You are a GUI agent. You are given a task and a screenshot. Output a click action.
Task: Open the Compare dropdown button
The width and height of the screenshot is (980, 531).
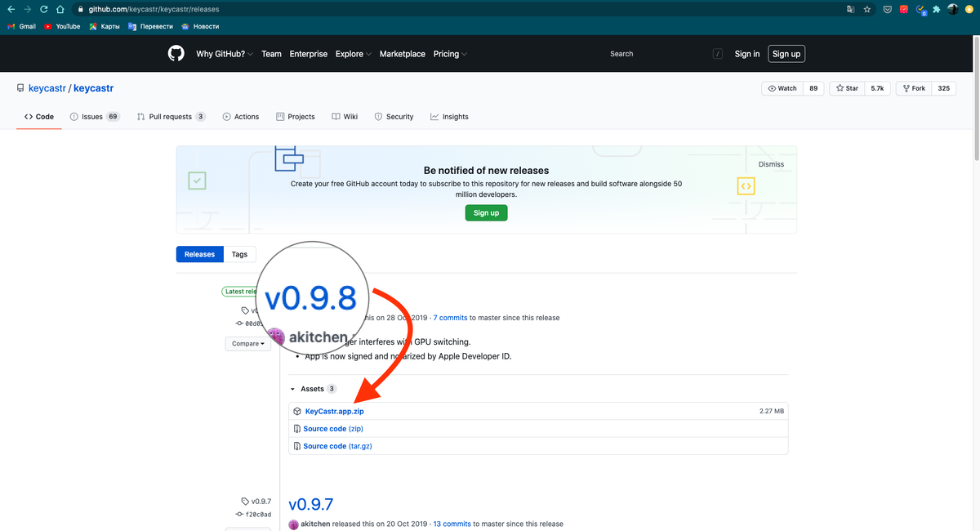[247, 344]
